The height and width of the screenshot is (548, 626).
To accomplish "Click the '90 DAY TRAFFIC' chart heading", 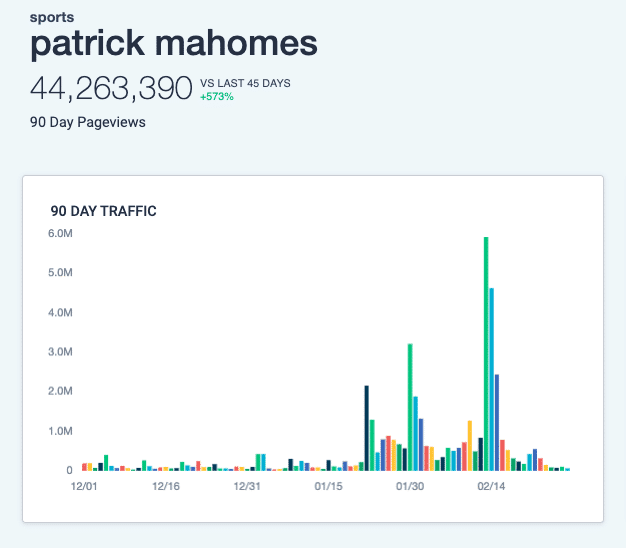I will [103, 211].
